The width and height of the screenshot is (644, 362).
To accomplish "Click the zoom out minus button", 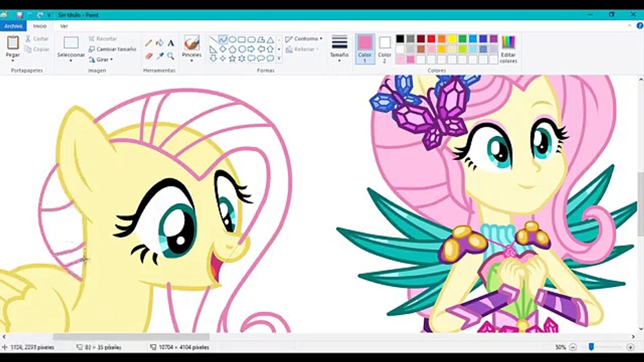I will coord(573,347).
